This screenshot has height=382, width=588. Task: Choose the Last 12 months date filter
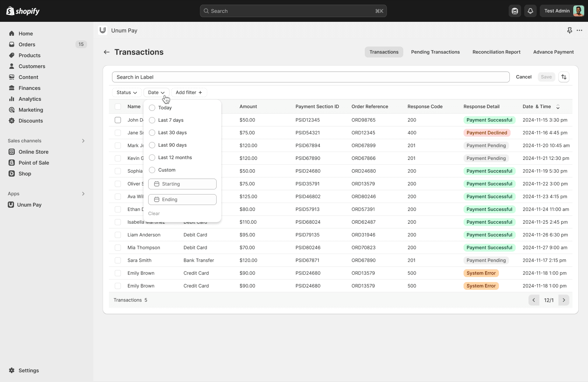152,158
